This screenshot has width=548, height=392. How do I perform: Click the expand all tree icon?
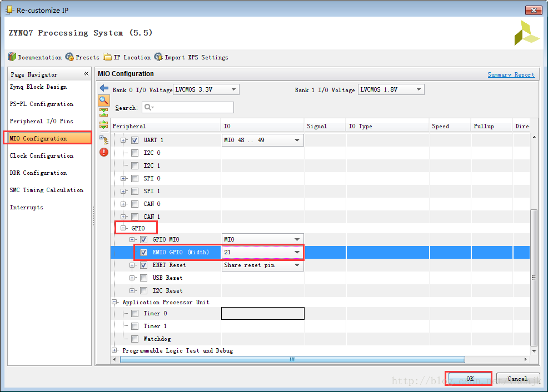pos(104,124)
